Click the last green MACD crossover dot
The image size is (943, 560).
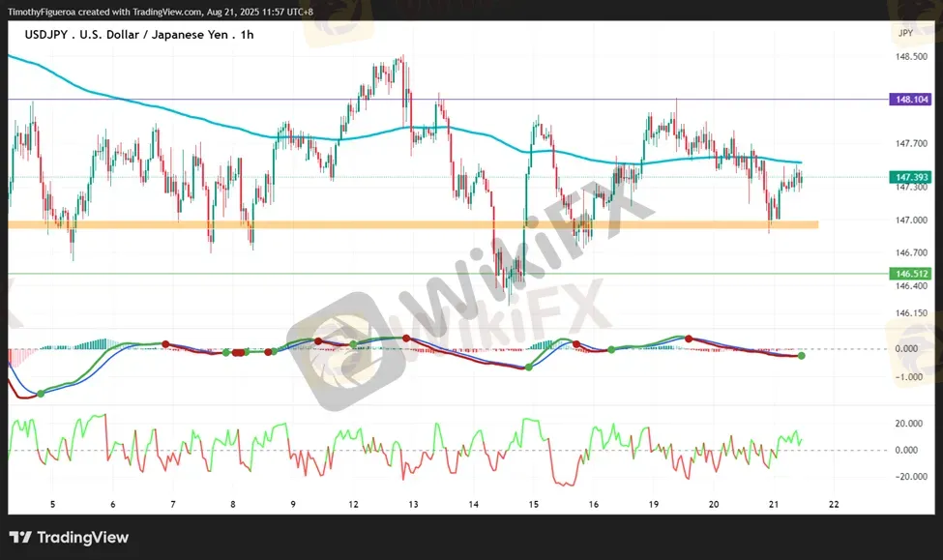click(801, 356)
